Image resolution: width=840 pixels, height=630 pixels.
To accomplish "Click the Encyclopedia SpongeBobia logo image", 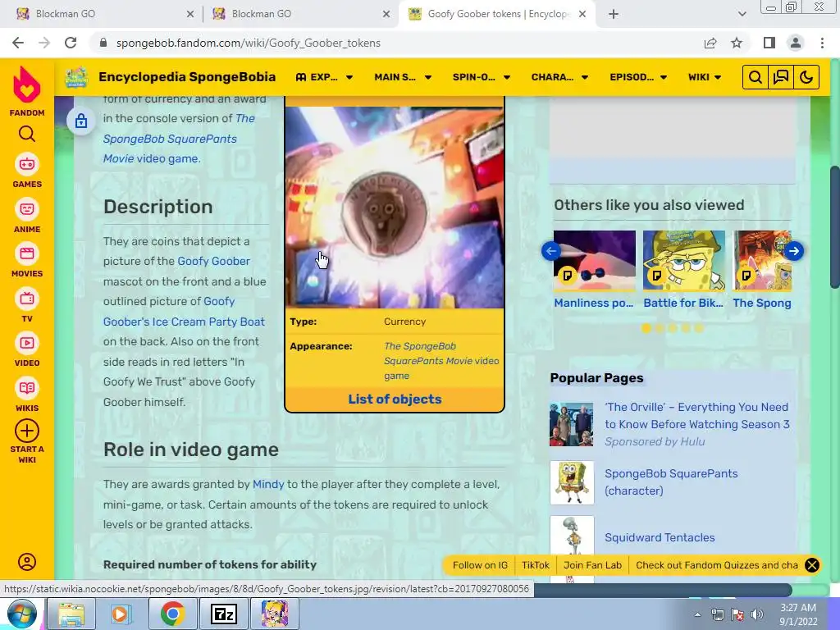I will tap(76, 77).
